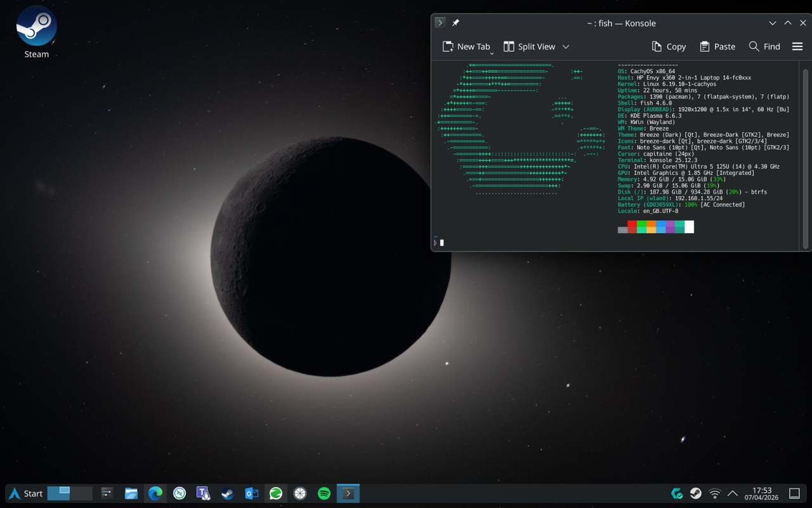The image size is (812, 508).
Task: Click the 'Uptime: 22 hours, 58 mins' line
Action: coord(657,90)
